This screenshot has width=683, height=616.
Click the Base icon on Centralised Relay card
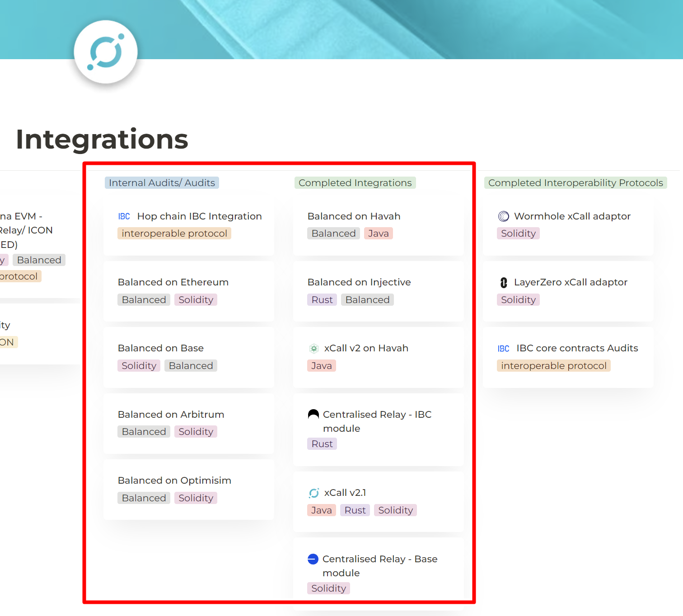point(313,559)
